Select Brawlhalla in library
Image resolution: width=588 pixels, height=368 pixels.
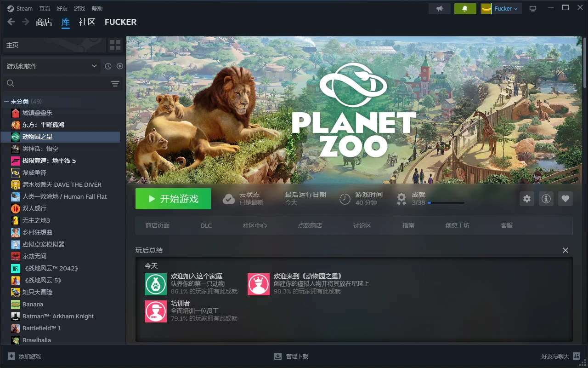(37, 340)
